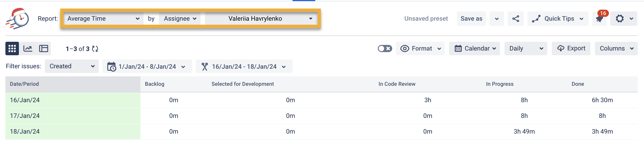The width and height of the screenshot is (644, 150).
Task: Open the Calendar dropdown
Action: click(474, 49)
